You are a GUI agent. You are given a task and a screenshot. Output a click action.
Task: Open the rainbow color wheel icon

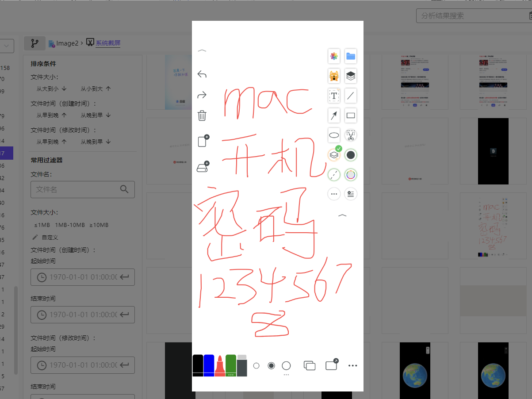351,175
